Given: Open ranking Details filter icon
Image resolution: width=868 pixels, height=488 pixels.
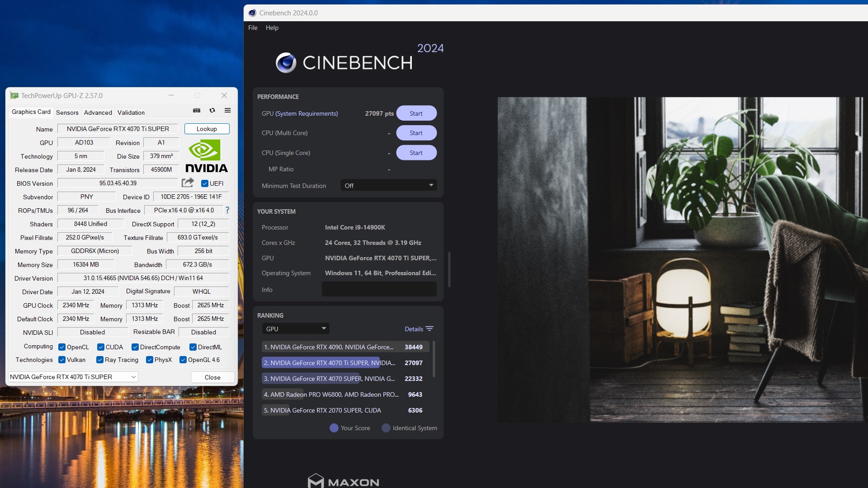Looking at the screenshot, I should pyautogui.click(x=429, y=328).
